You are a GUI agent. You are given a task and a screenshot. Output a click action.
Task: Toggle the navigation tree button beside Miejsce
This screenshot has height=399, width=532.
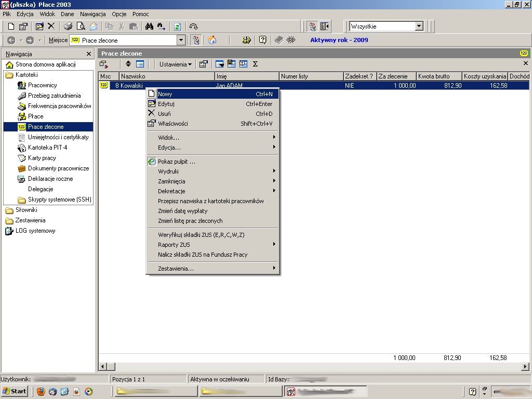tap(196, 40)
